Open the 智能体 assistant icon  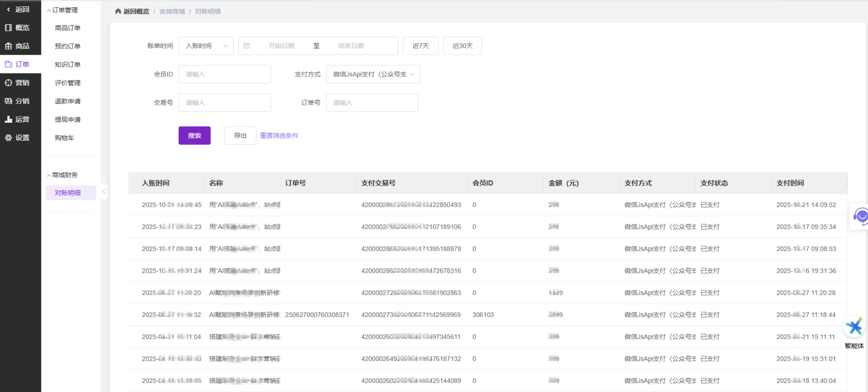tap(854, 328)
